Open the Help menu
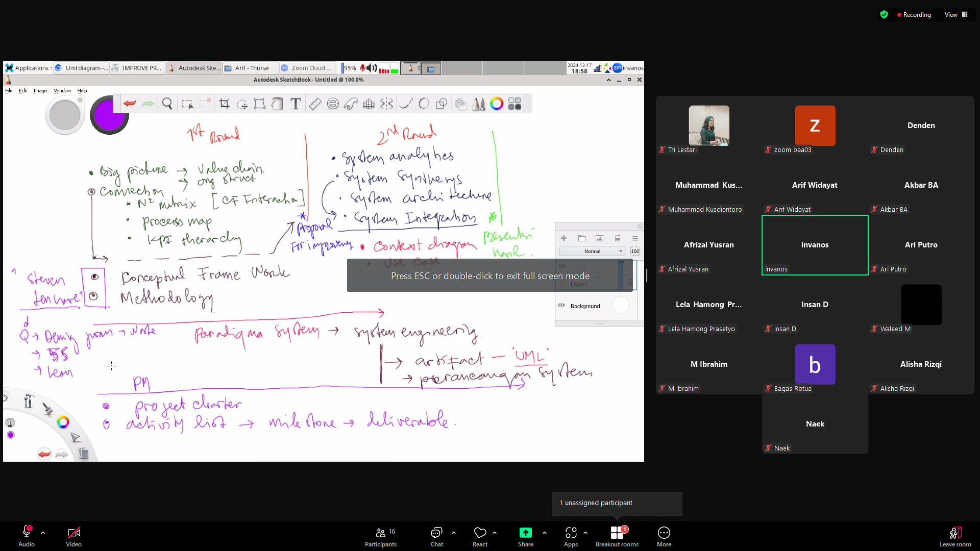This screenshot has height=551, width=980. (x=82, y=91)
